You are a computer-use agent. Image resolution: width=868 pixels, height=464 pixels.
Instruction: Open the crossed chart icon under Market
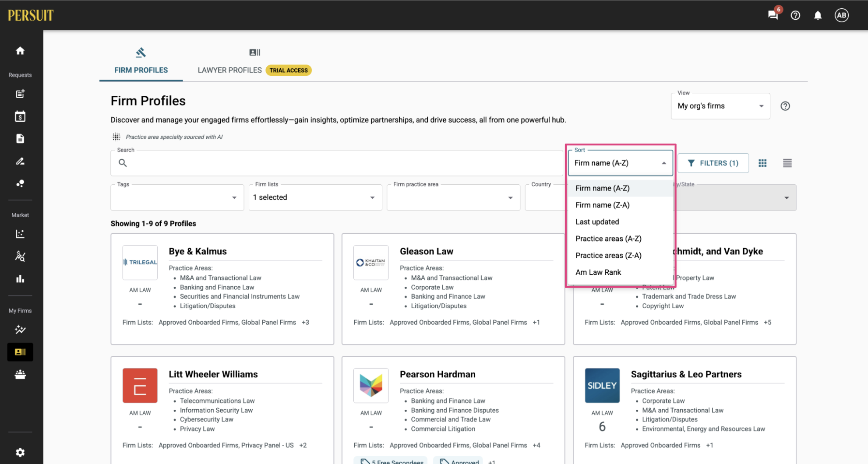click(20, 256)
